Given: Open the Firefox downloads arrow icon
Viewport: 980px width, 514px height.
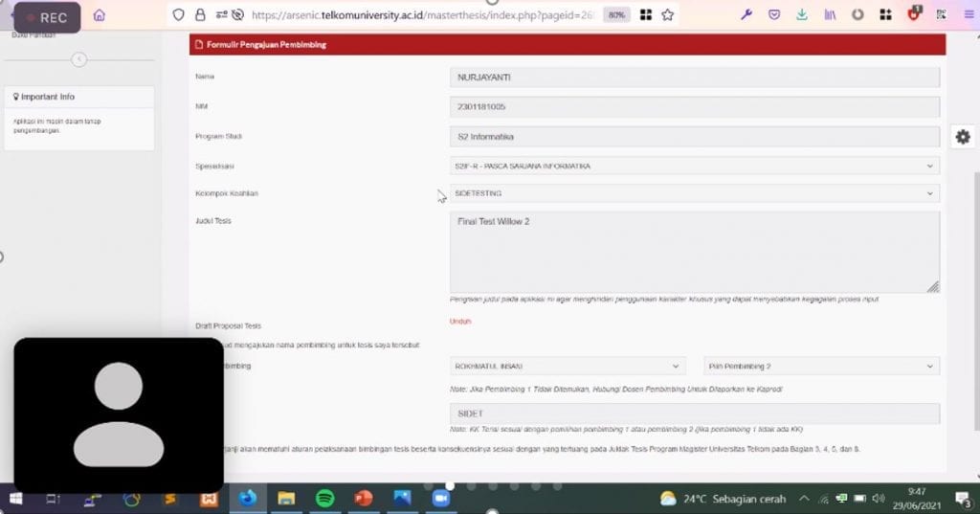Looking at the screenshot, I should click(x=801, y=15).
